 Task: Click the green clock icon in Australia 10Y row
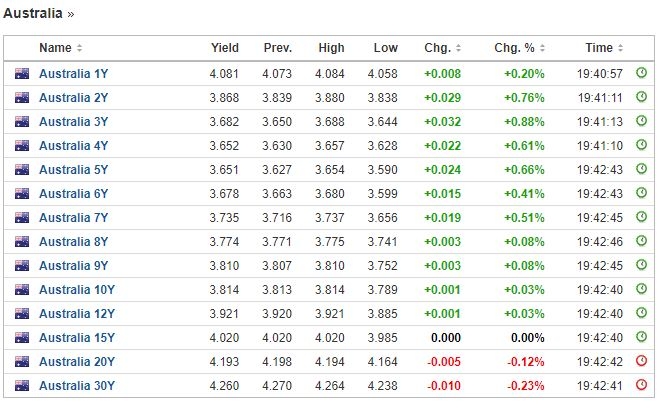pyautogui.click(x=641, y=289)
